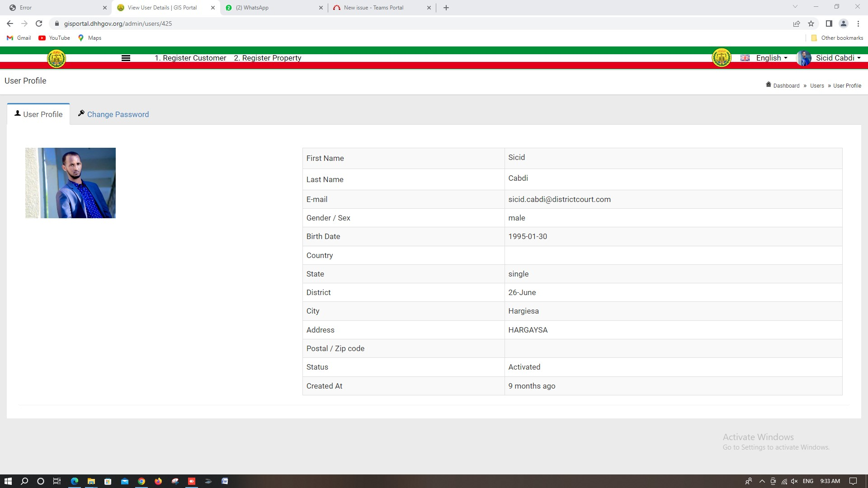Switch to the Change Password tab
The height and width of the screenshot is (488, 868).
coord(113,114)
